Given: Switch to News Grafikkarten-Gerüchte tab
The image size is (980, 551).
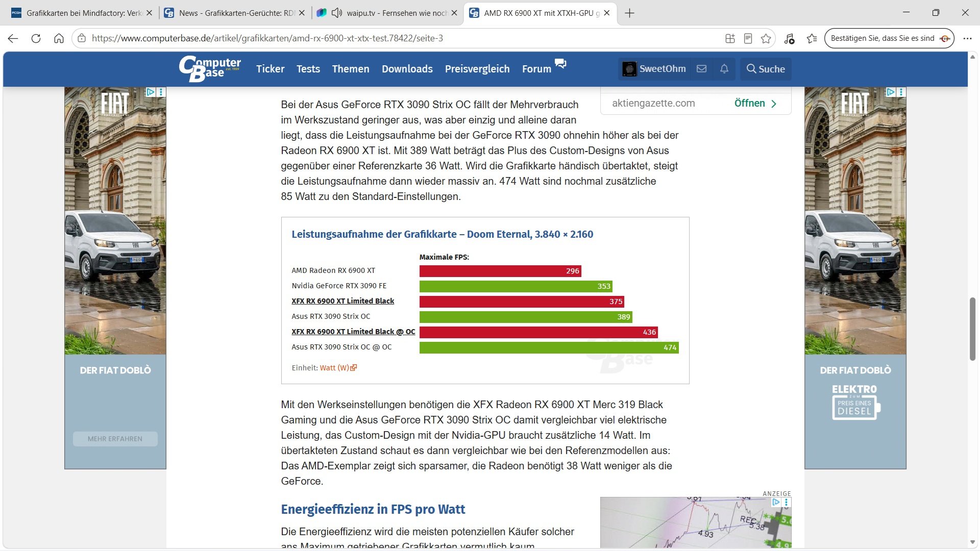Looking at the screenshot, I should 234,13.
